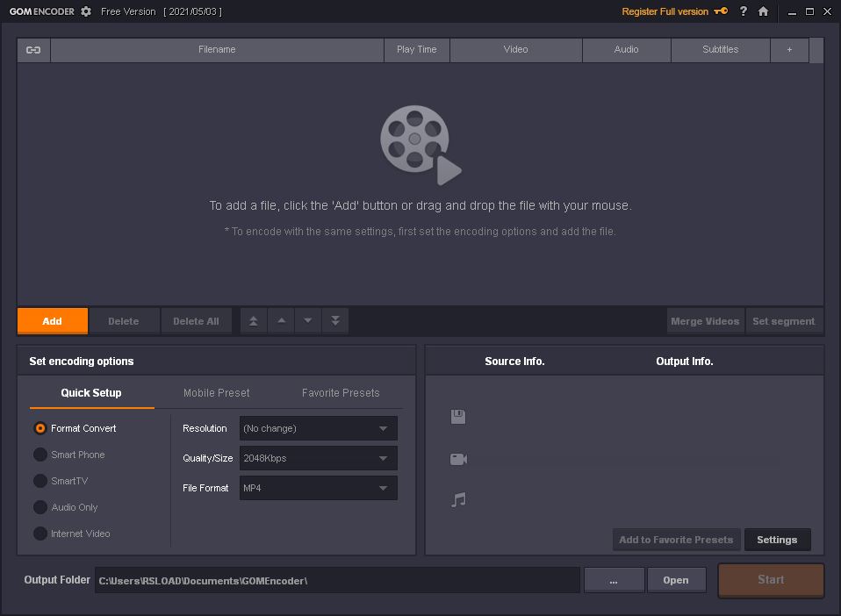841x616 pixels.
Task: Open settings gear next to GOM Encoder logo
Action: tap(86, 11)
